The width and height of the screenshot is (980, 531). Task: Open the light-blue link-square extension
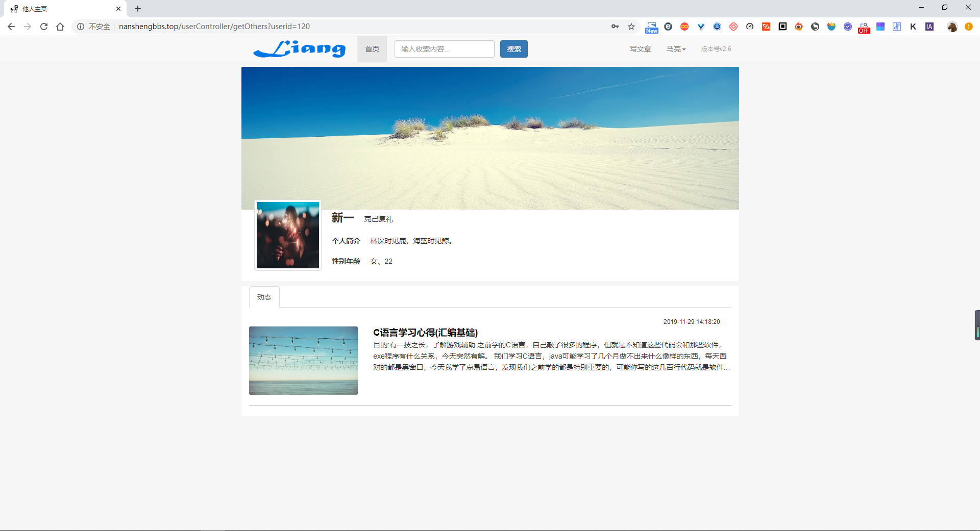coord(897,27)
